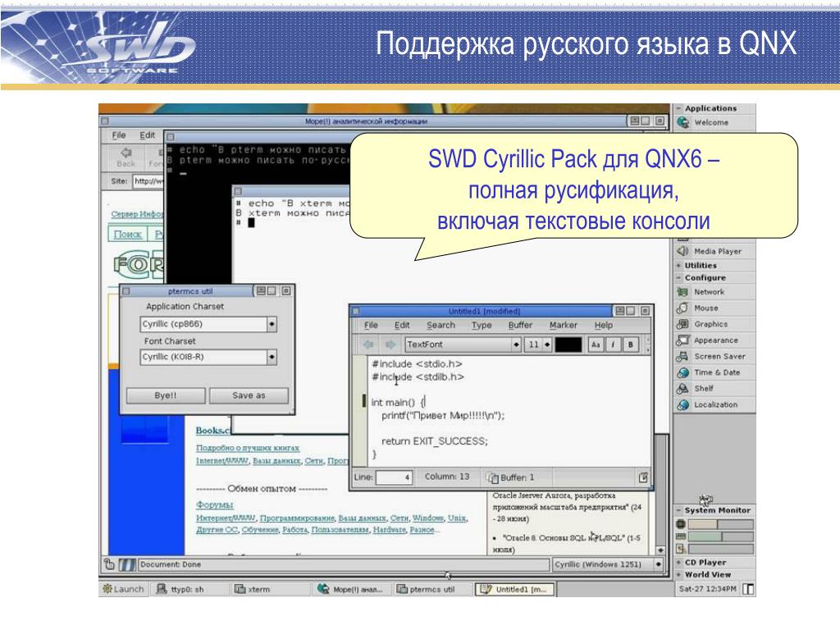Screen dimensions: 840x630
Task: Open editor Help menu
Action: (x=603, y=325)
